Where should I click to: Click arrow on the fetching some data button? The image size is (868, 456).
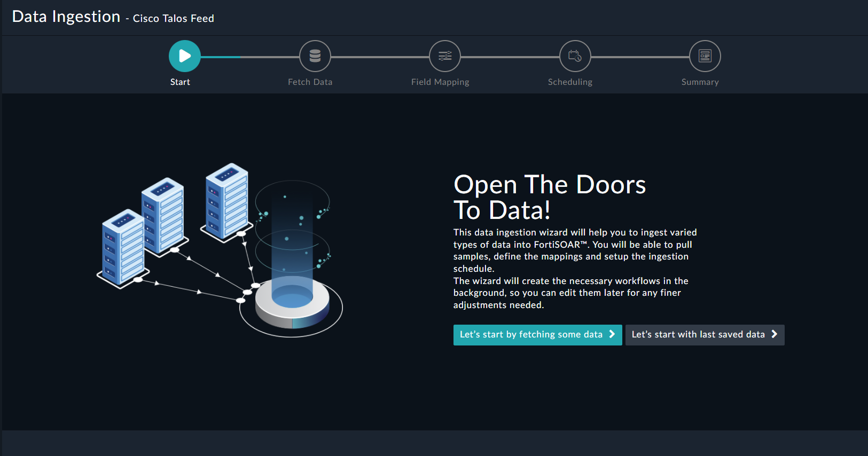tap(612, 334)
